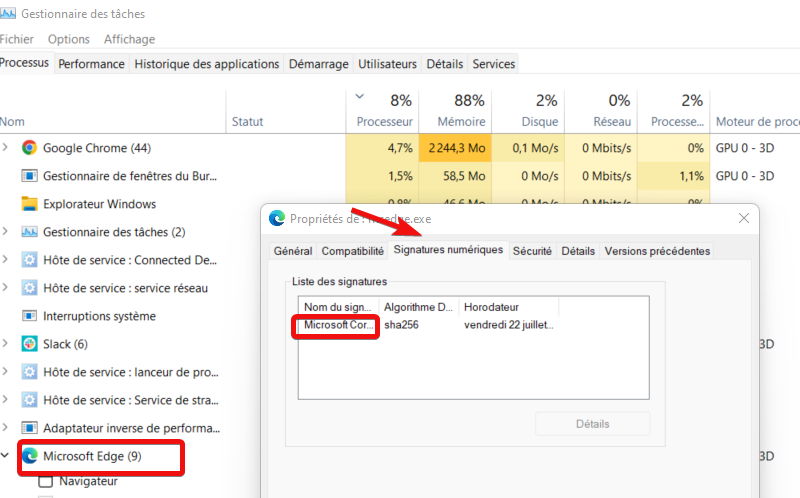The height and width of the screenshot is (498, 800).
Task: Click sha256 algorithm cell
Action: [402, 325]
